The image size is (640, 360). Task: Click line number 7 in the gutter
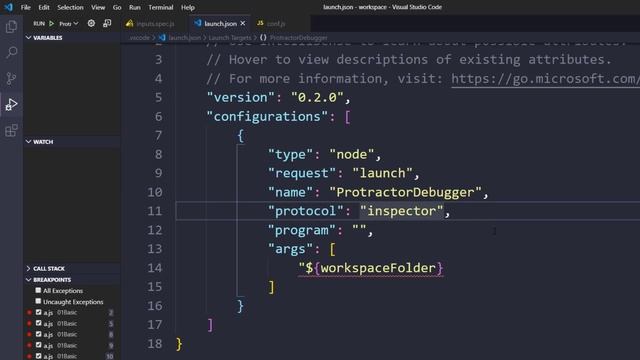[x=158, y=136]
